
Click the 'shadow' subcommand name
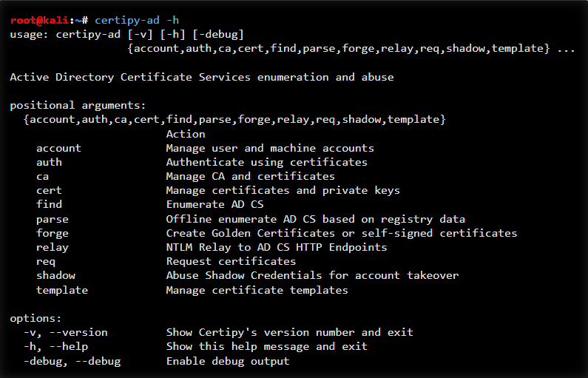pos(55,276)
